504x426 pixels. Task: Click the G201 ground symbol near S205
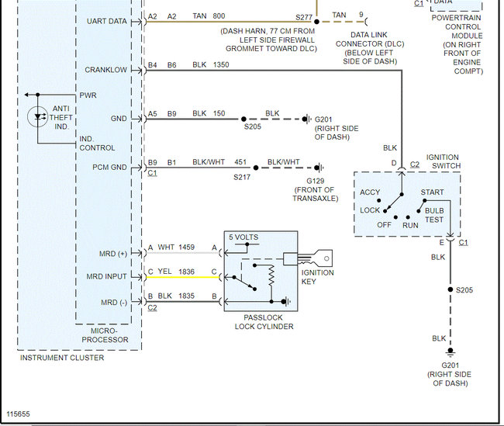[306, 119]
